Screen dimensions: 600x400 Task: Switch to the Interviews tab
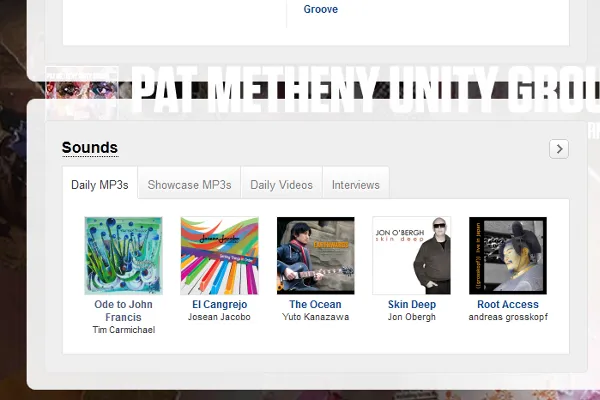pos(356,184)
